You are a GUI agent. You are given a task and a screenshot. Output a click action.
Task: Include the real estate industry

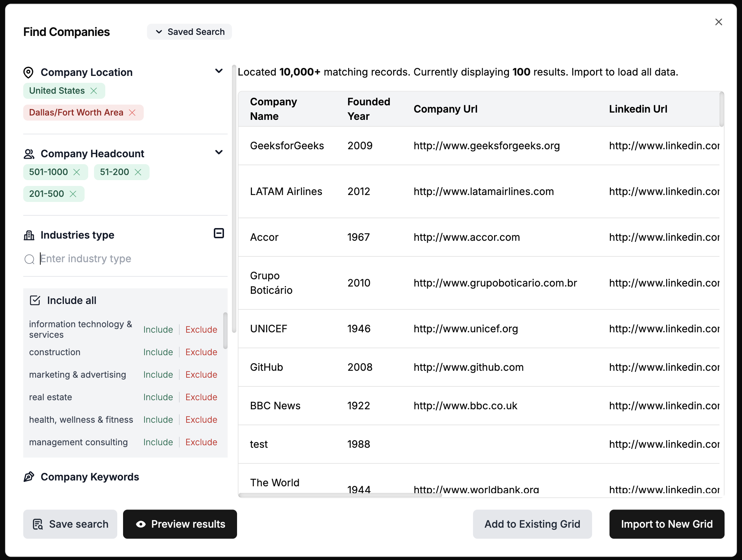[x=158, y=397]
